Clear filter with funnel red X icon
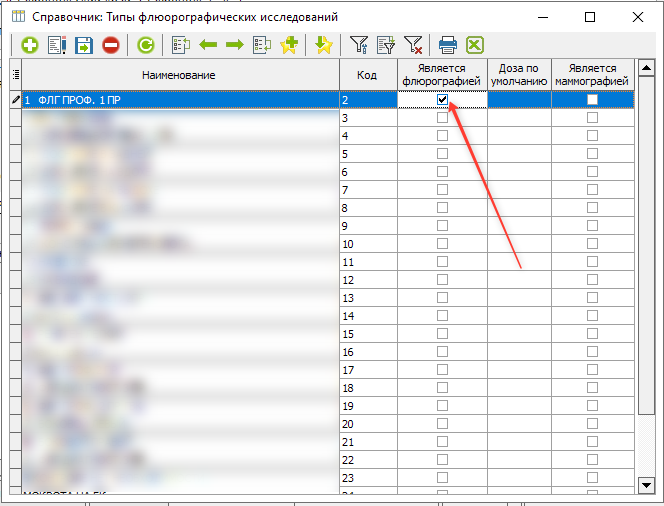 [413, 45]
